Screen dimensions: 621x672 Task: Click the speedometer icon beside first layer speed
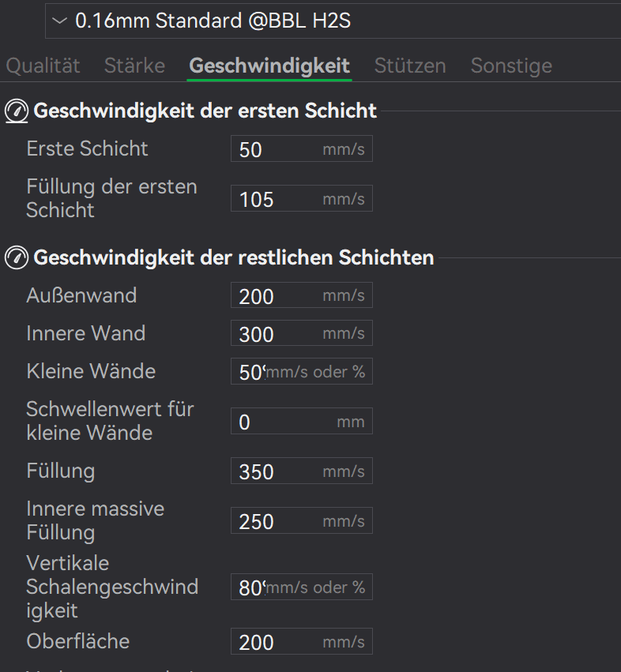pyautogui.click(x=17, y=111)
